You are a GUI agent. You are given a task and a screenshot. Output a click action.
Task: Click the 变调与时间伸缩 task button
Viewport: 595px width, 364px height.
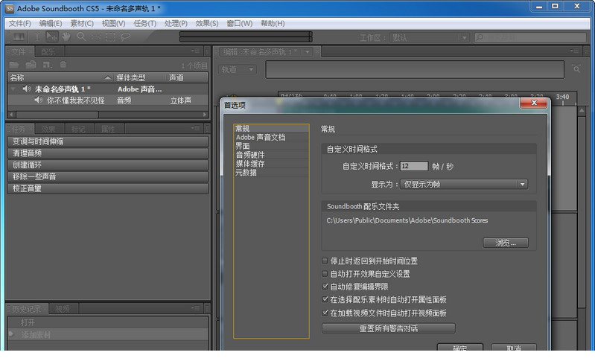click(x=108, y=142)
